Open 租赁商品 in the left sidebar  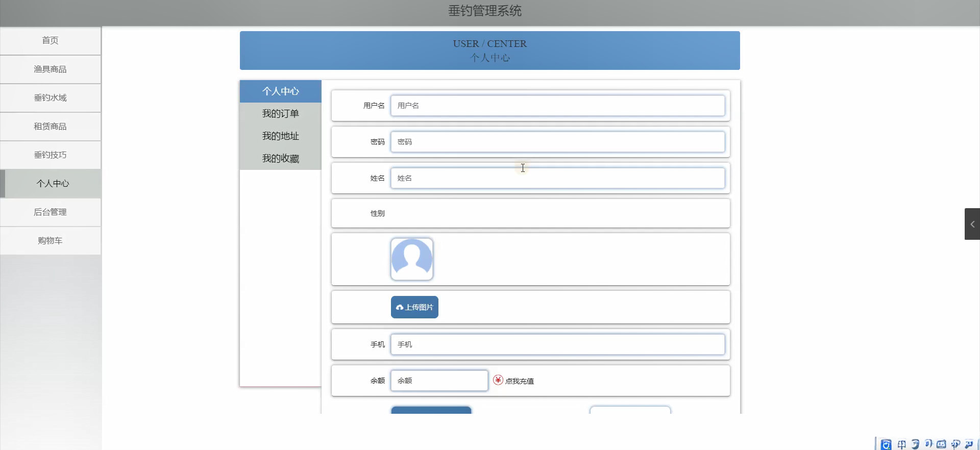click(50, 126)
